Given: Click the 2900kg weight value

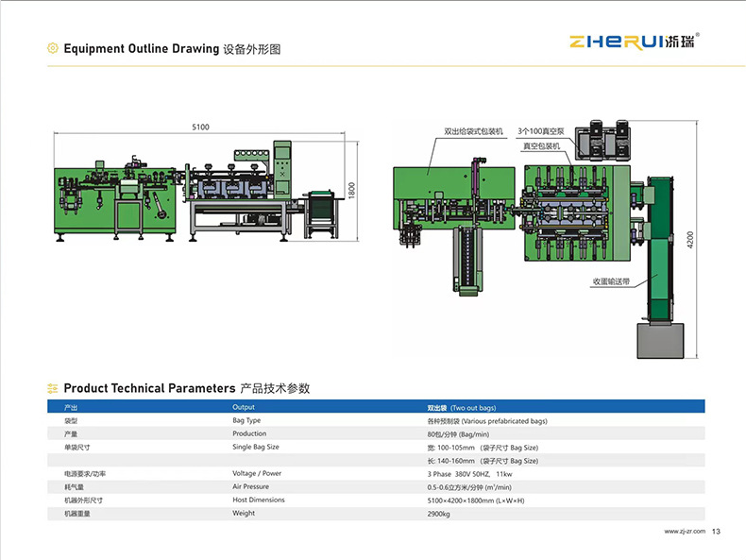Looking at the screenshot, I should pos(438,514).
